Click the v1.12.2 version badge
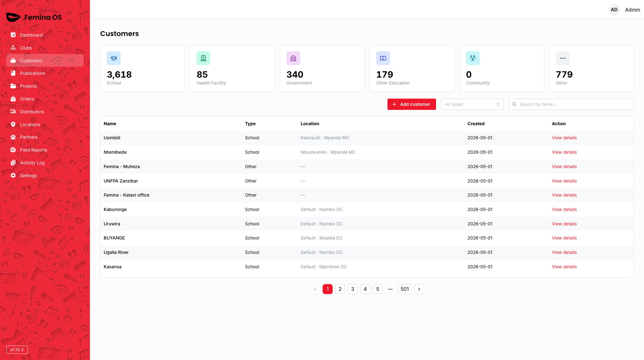This screenshot has height=360, width=644. [x=17, y=350]
